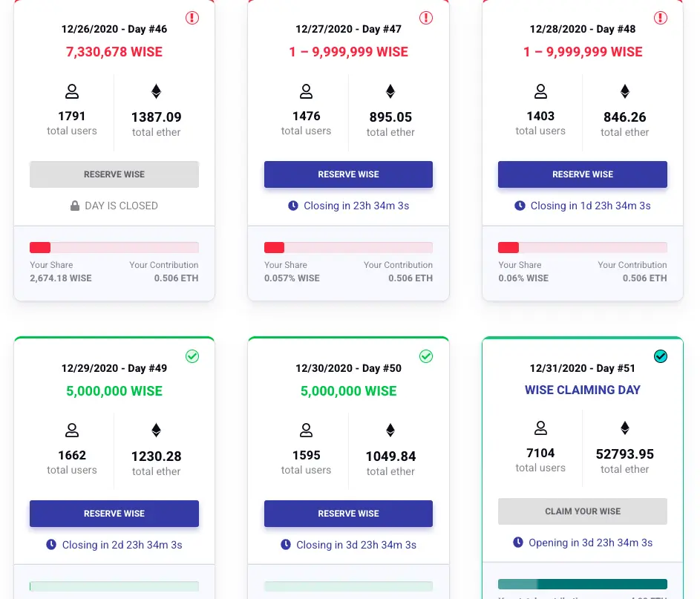Click clock icon beside Opening in 3d countdown
The image size is (700, 599).
[x=518, y=543]
